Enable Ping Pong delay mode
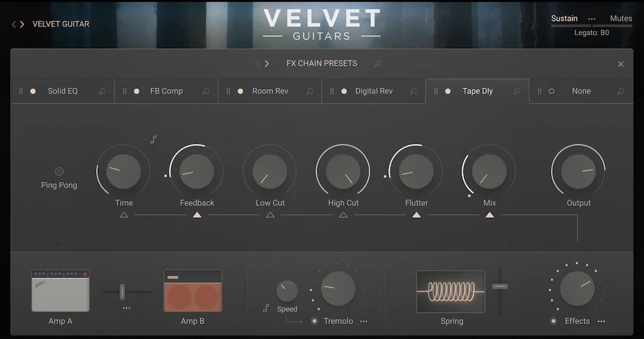Viewport: 644px width, 339px height. point(59,171)
